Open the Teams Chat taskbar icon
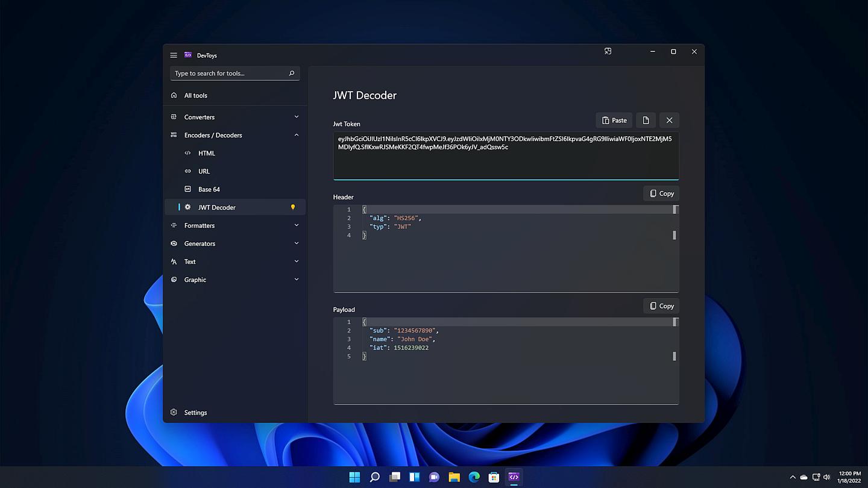Screen dimensions: 868x488 [434, 477]
